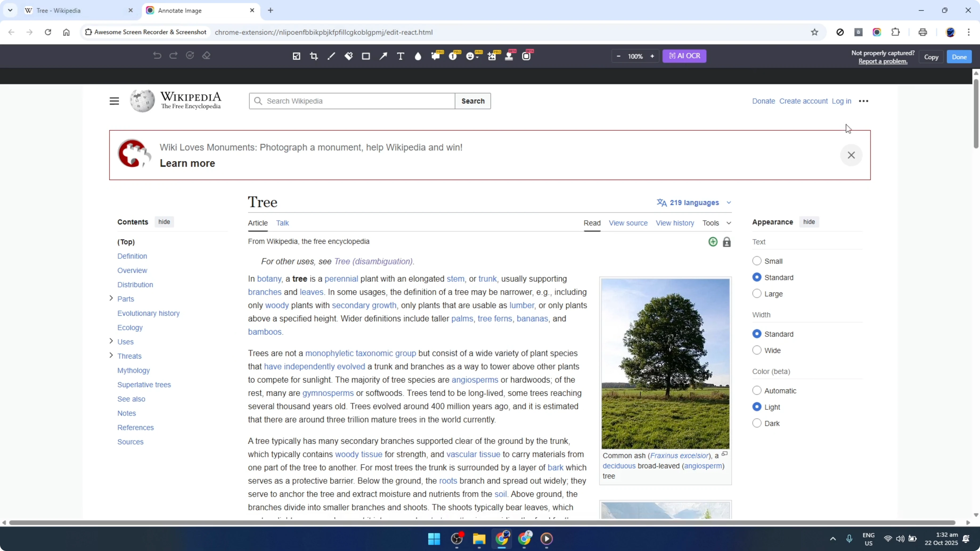
Task: Select the Arrow tool
Action: 383,56
